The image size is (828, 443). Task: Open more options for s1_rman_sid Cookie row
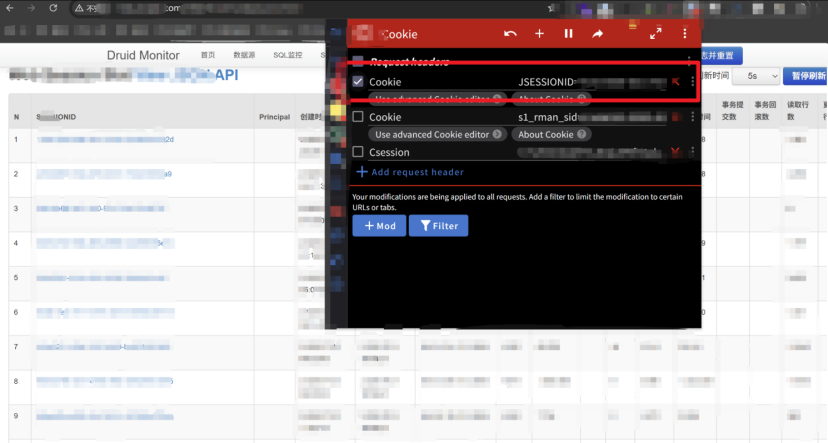pyautogui.click(x=692, y=117)
